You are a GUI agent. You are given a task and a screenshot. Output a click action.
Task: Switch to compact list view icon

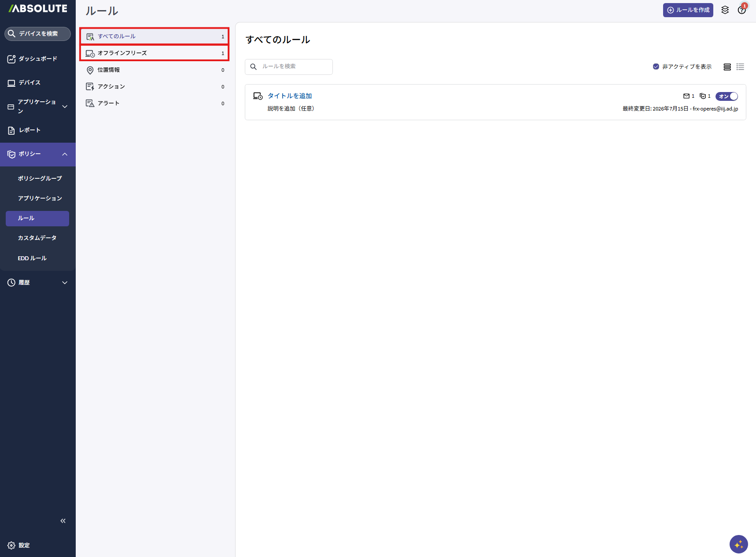click(740, 67)
